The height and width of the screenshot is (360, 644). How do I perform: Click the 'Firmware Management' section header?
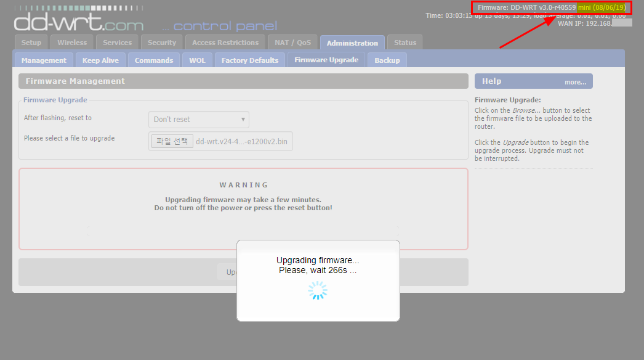click(244, 81)
